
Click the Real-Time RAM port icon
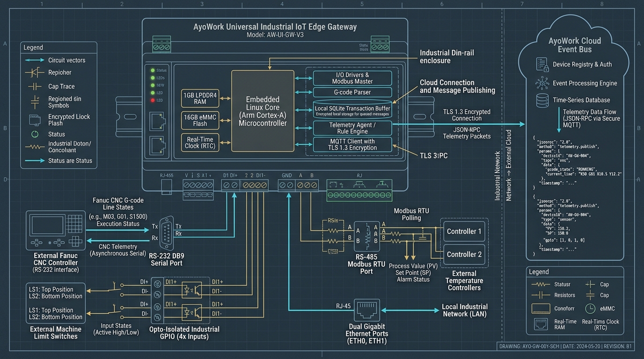[x=541, y=323]
